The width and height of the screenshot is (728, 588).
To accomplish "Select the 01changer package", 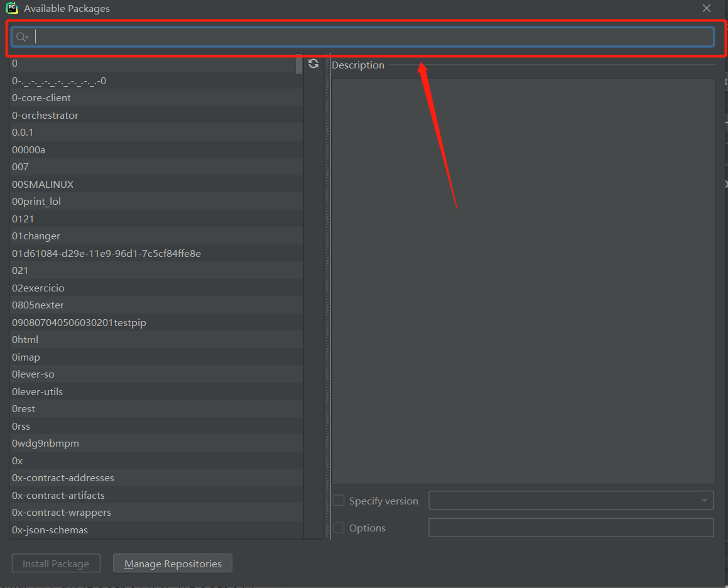I will 156,236.
